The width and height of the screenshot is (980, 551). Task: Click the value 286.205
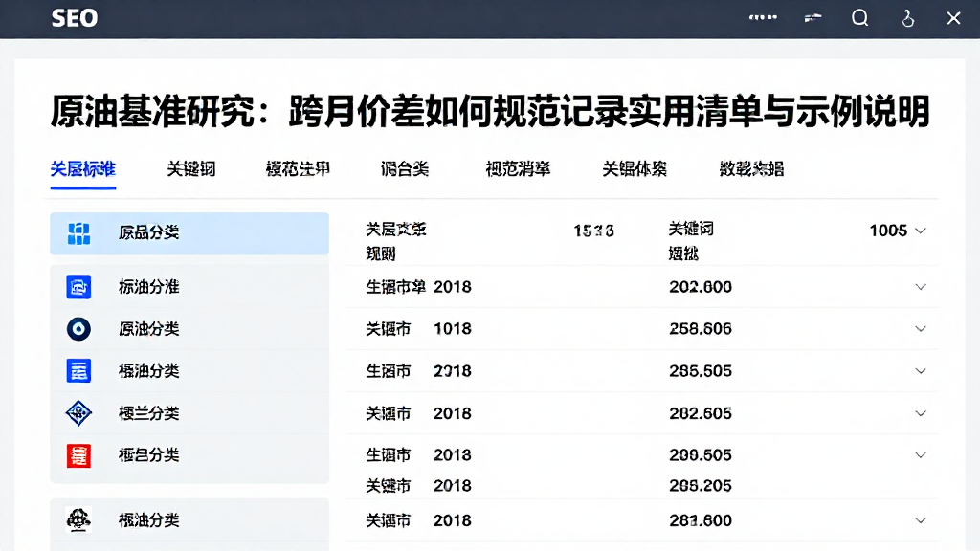coord(700,485)
